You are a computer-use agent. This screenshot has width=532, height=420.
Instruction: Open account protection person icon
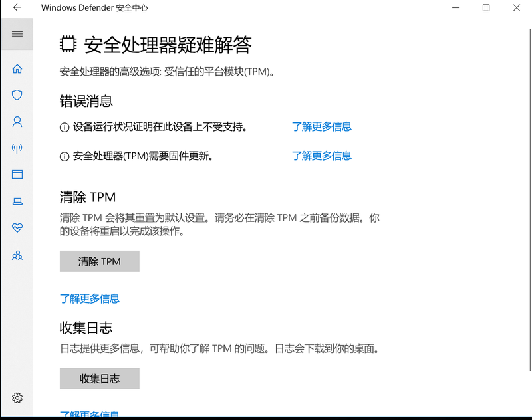17,122
